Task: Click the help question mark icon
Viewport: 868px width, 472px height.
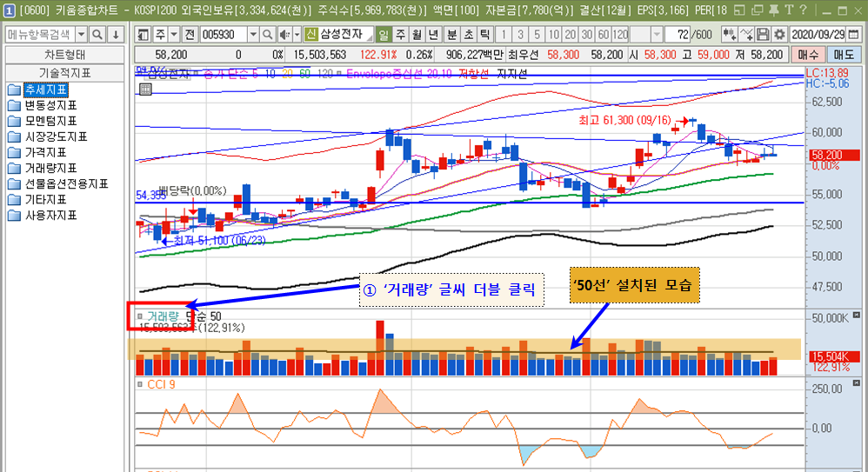Action: click(804, 10)
